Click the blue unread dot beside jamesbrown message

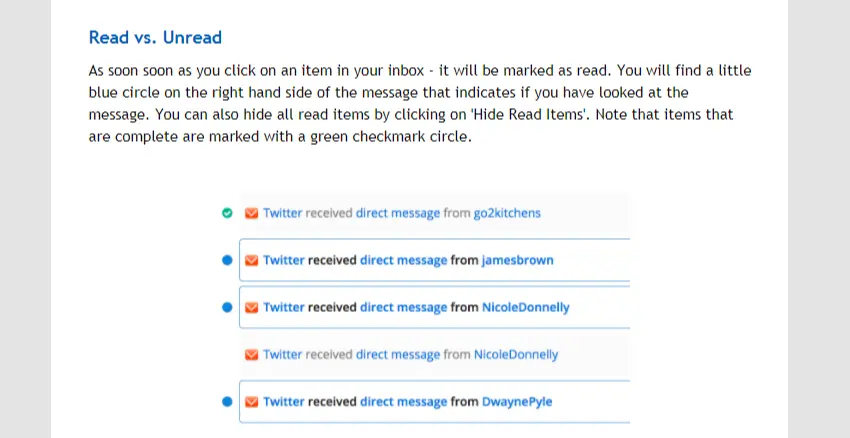click(x=227, y=260)
